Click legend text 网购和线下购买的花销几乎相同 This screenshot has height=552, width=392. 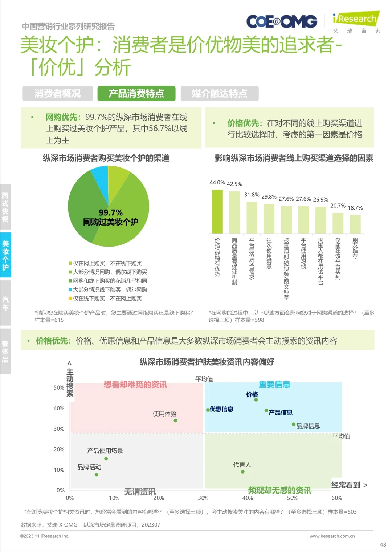click(x=110, y=281)
